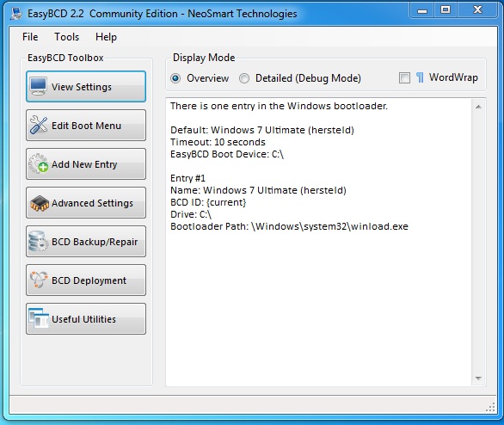The height and width of the screenshot is (425, 504).
Task: Click the text area scroll up arrow
Action: 478,107
